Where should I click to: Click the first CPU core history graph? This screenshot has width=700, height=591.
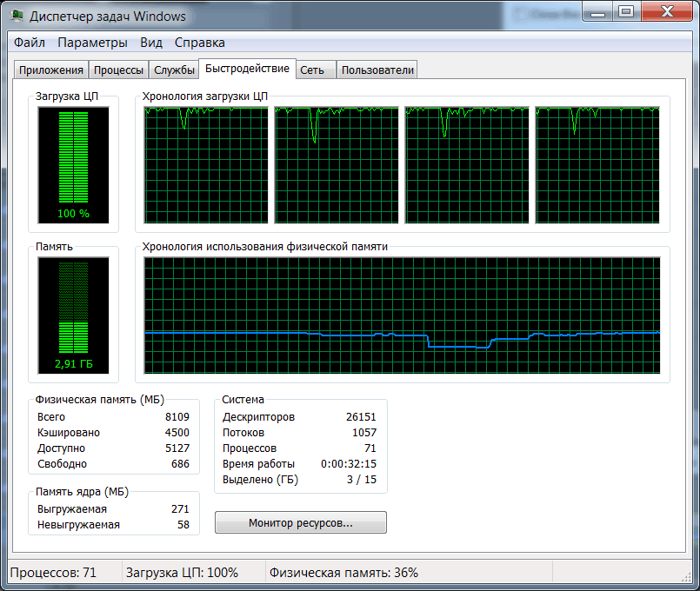pyautogui.click(x=206, y=165)
